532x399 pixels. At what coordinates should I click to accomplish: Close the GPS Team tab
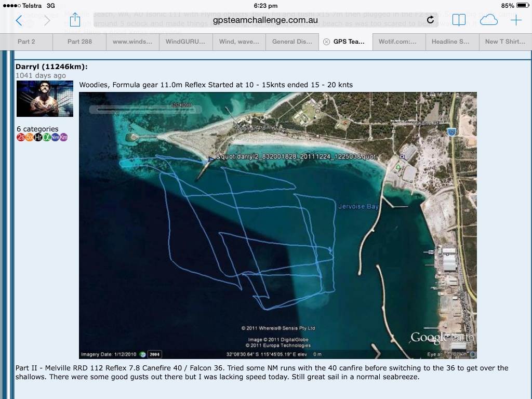(326, 42)
